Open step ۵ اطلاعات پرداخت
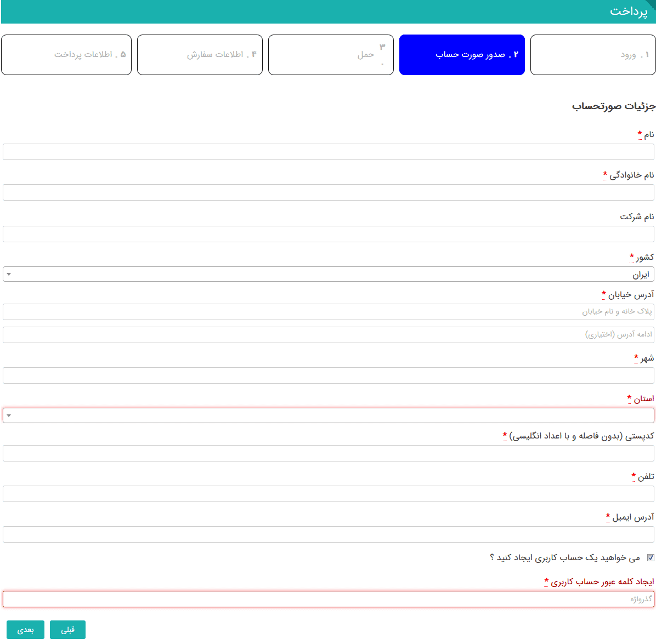Screen dimensions: 656x644 pyautogui.click(x=66, y=55)
